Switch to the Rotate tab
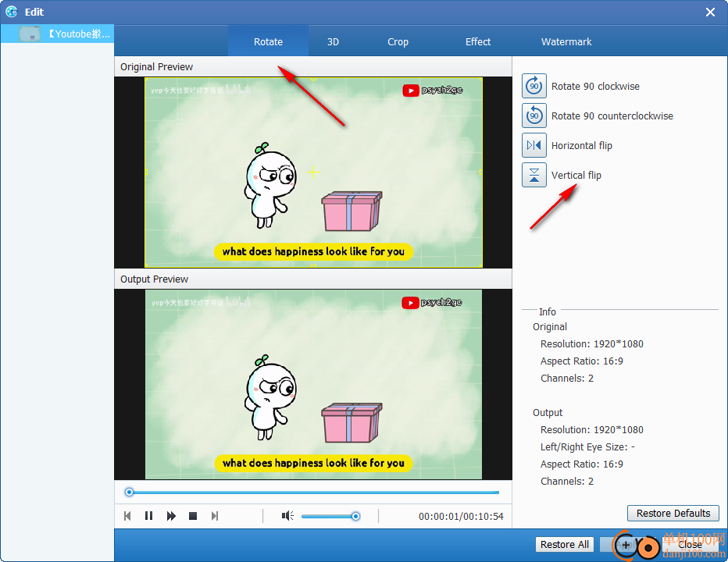 [x=269, y=42]
